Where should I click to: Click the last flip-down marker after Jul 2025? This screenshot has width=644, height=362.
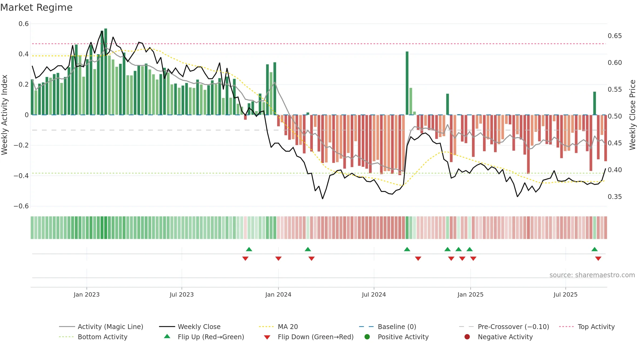coord(598,258)
